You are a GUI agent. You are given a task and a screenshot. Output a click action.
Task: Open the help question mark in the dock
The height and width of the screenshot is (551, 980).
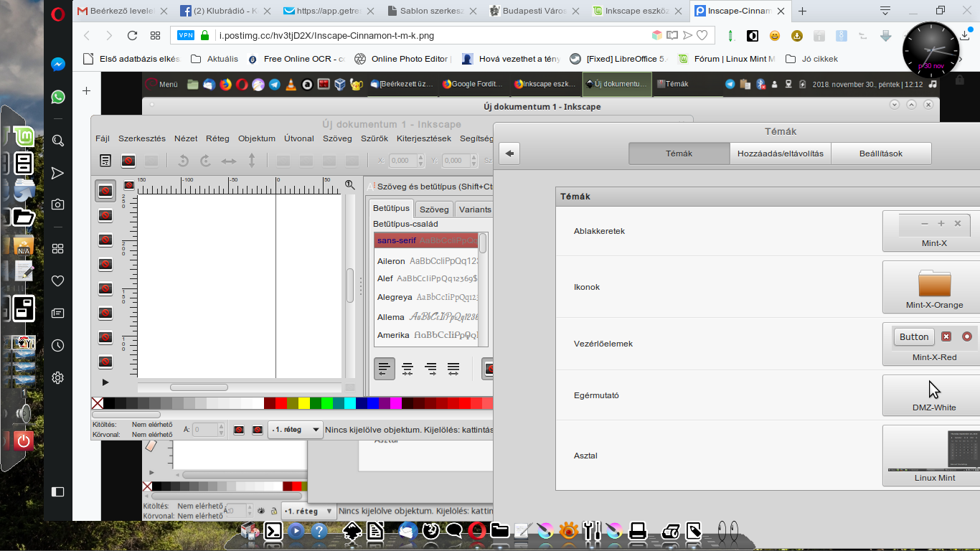319,531
